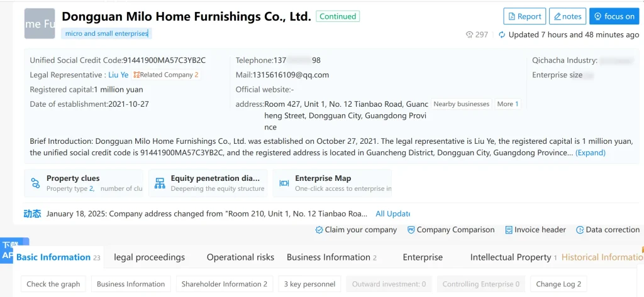This screenshot has width=644, height=297.
Task: Select date of establishment 2021-10-27
Action: (x=128, y=104)
